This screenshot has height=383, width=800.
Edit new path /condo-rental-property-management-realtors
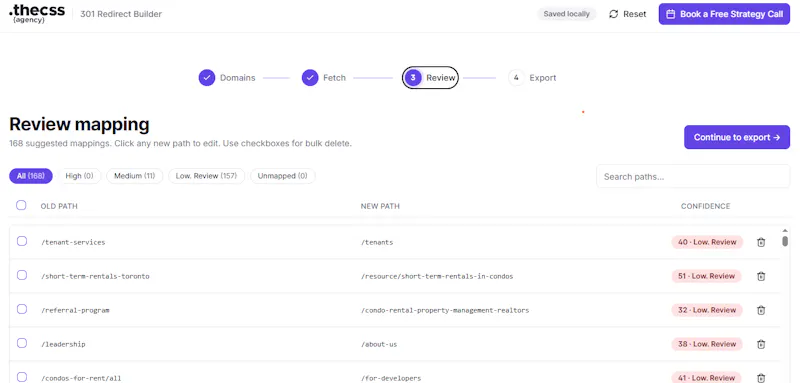tap(445, 310)
